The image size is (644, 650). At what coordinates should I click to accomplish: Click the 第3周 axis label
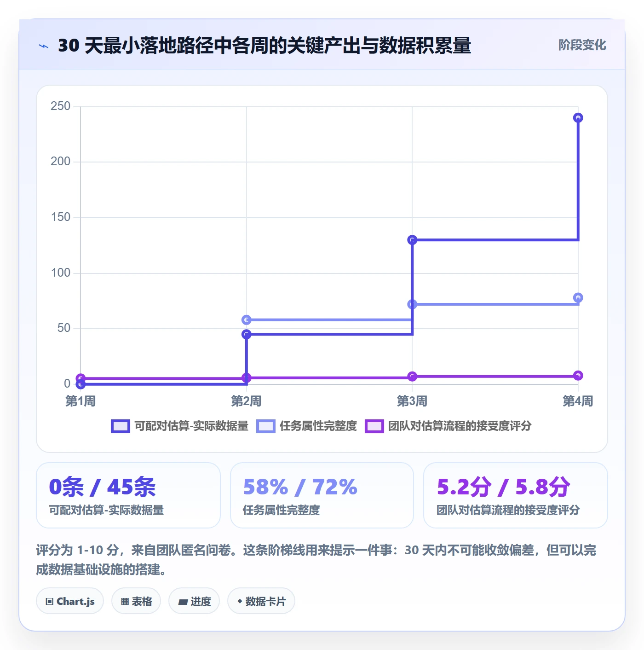pos(412,401)
